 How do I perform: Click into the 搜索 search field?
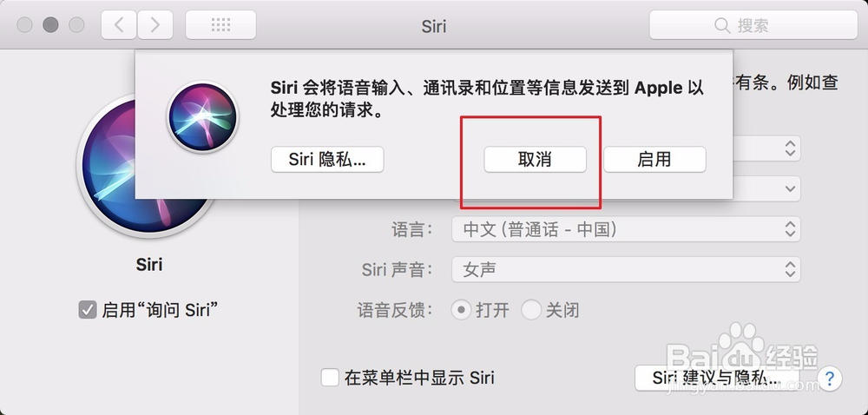click(x=764, y=26)
